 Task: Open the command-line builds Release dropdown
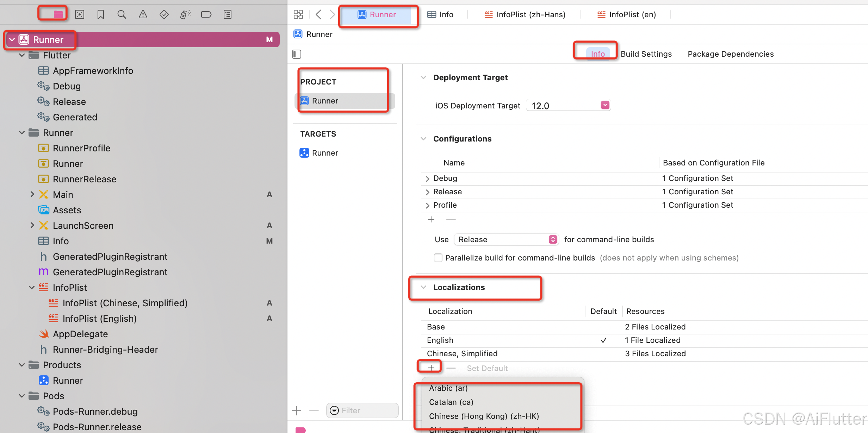(506, 239)
